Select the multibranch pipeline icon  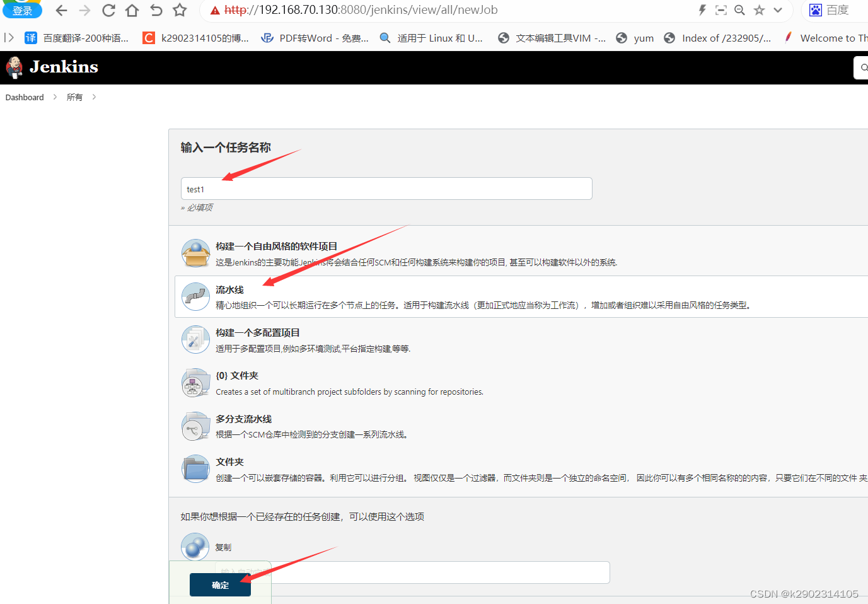(195, 426)
